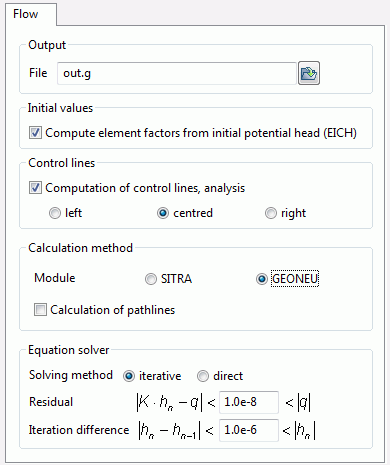Click the Residual value field 1.0e-8

pos(249,402)
